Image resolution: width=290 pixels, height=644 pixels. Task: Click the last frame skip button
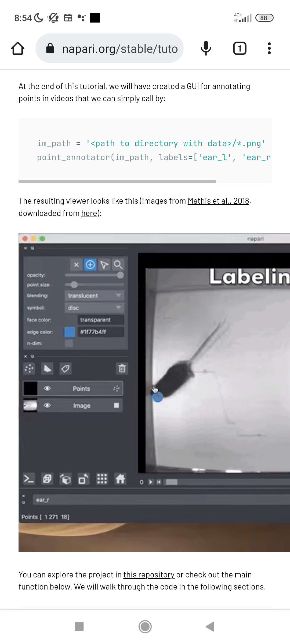(x=159, y=482)
